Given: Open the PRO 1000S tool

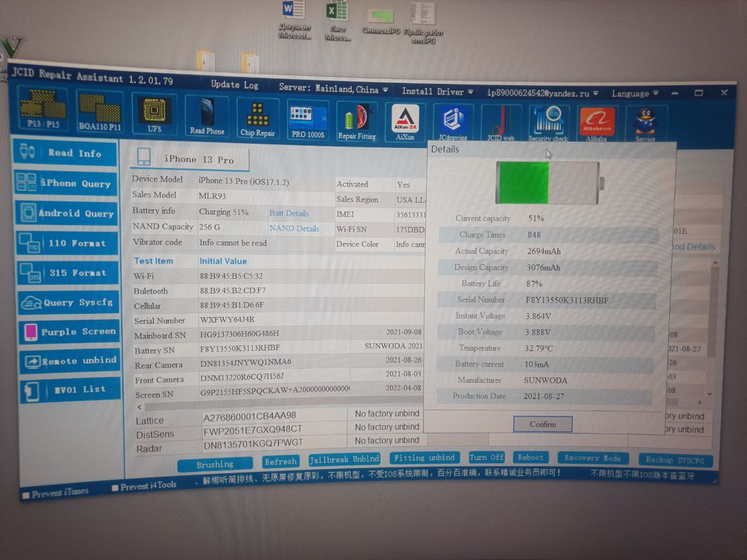Looking at the screenshot, I should click(308, 121).
